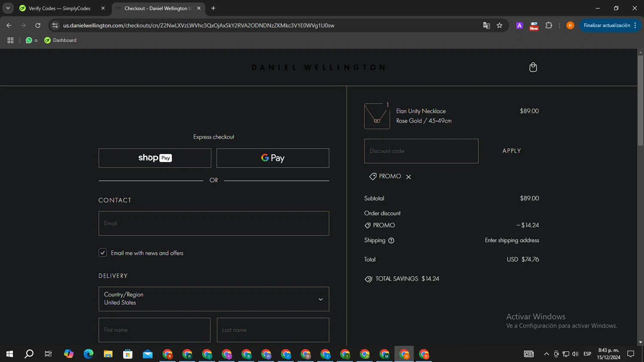Close the Verify Codes tab
Screen dimensions: 644x362
pos(103,8)
